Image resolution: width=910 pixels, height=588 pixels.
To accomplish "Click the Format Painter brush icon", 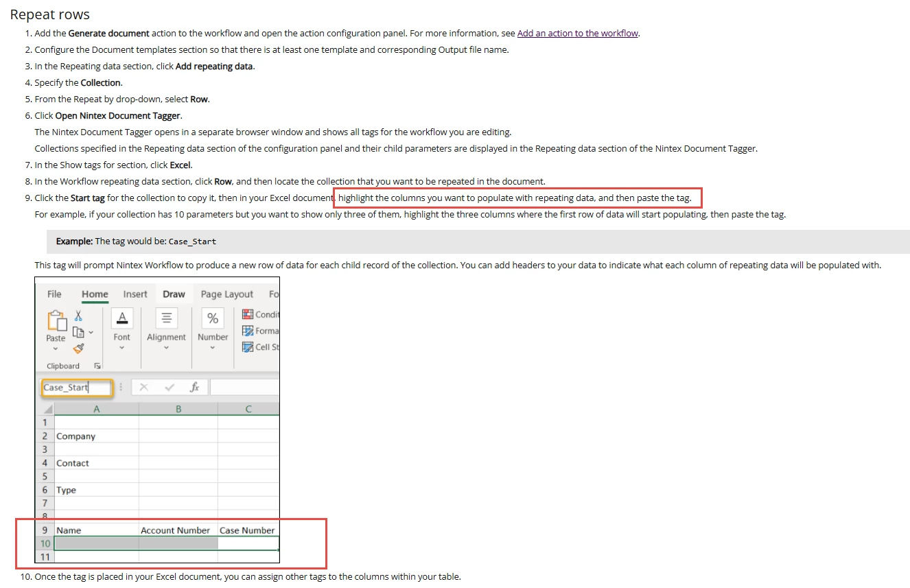I will 78,348.
